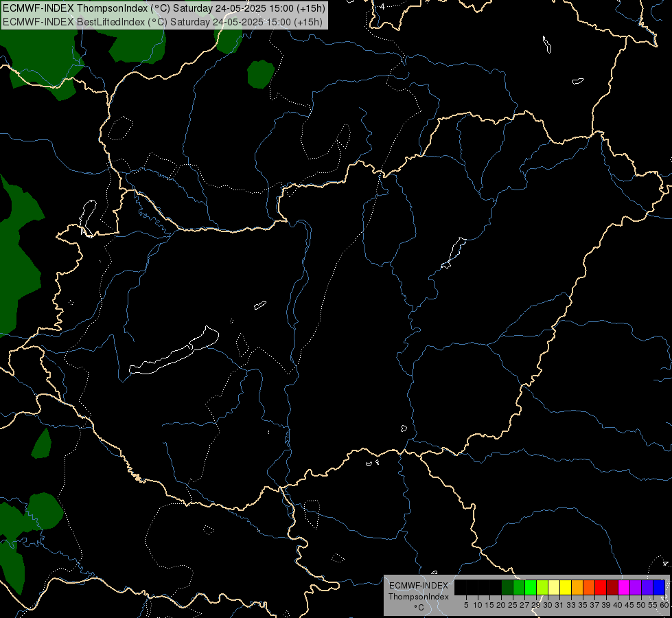Viewport: 672px width, 618px height.
Task: Click the legend tick value 39
Action: (606, 605)
